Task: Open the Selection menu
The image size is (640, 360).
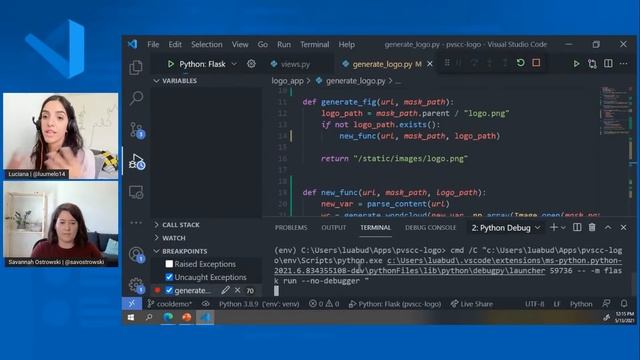Action: (x=207, y=44)
